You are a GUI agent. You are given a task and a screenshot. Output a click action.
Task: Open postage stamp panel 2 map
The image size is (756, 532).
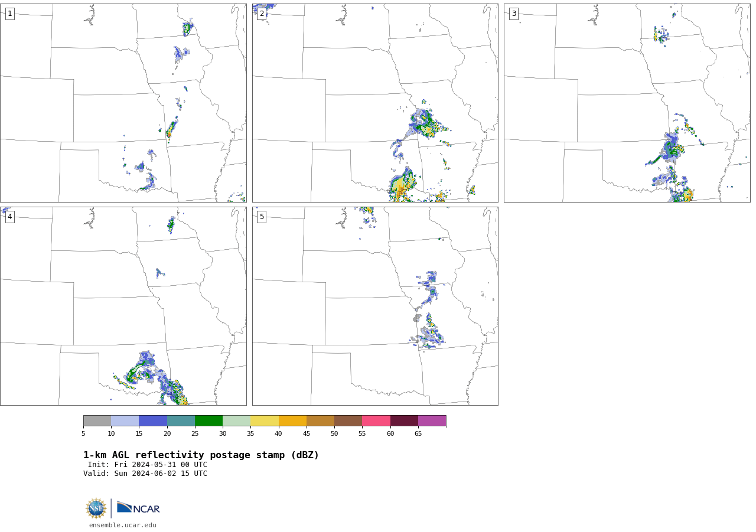pos(375,103)
